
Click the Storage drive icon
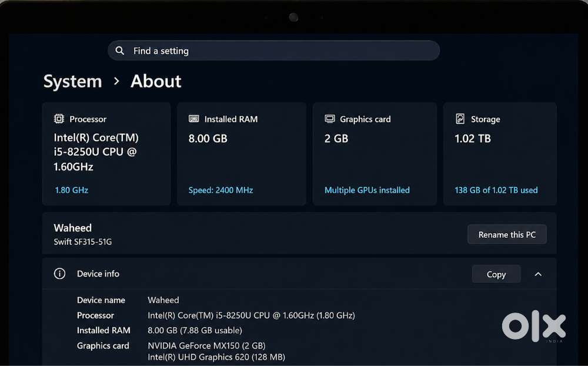tap(460, 119)
